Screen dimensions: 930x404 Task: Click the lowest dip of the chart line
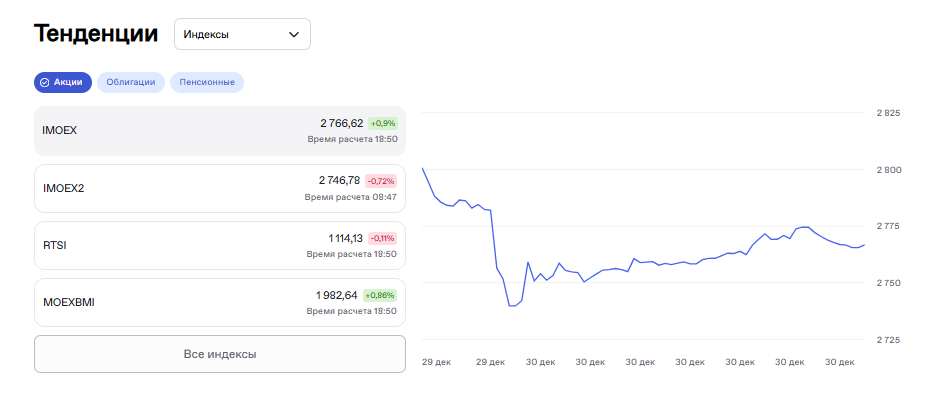[x=513, y=305]
